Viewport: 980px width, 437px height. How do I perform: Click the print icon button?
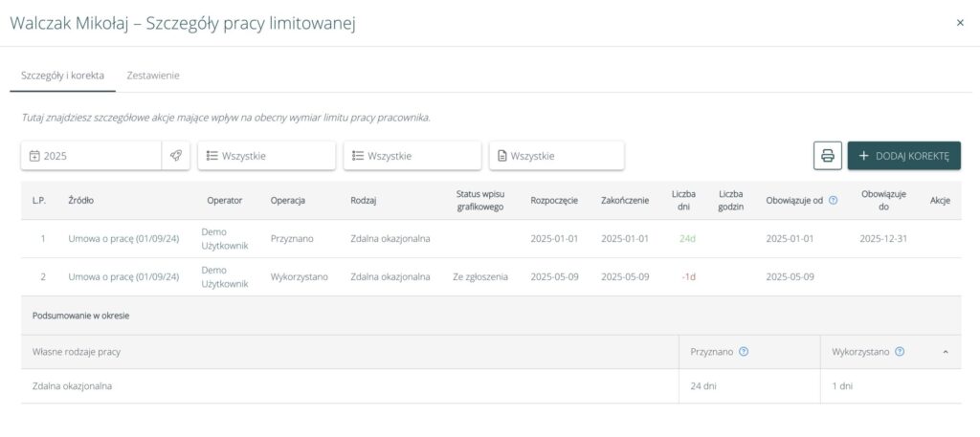click(828, 156)
